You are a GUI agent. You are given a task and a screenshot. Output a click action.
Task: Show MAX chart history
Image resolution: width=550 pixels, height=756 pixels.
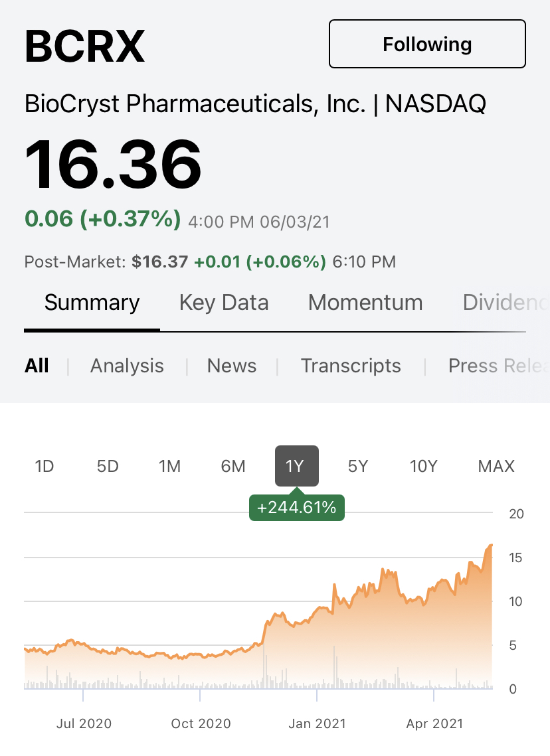[x=496, y=466]
